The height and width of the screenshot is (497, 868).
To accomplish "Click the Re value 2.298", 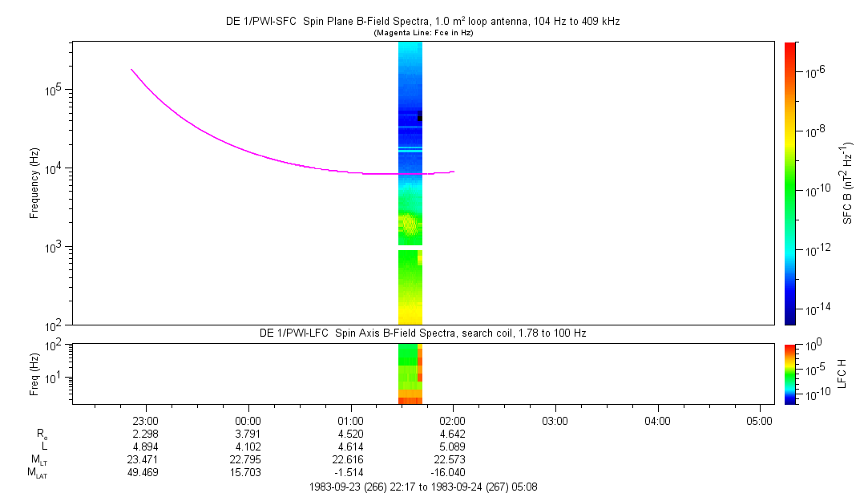I will click(x=146, y=434).
